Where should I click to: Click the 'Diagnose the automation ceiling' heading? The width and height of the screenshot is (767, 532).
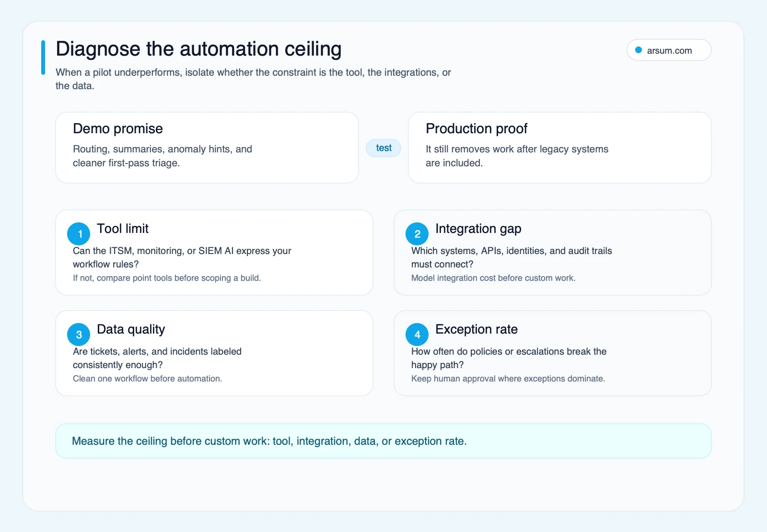[198, 49]
